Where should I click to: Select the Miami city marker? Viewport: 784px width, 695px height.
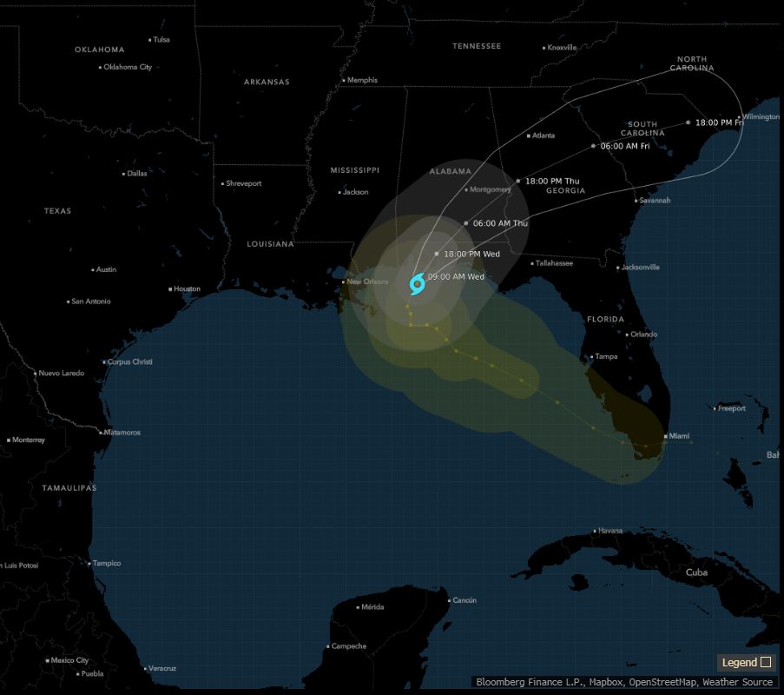tap(668, 436)
